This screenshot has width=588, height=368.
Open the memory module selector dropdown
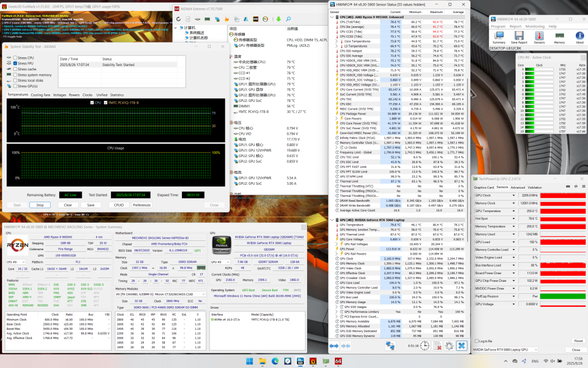tap(161, 294)
